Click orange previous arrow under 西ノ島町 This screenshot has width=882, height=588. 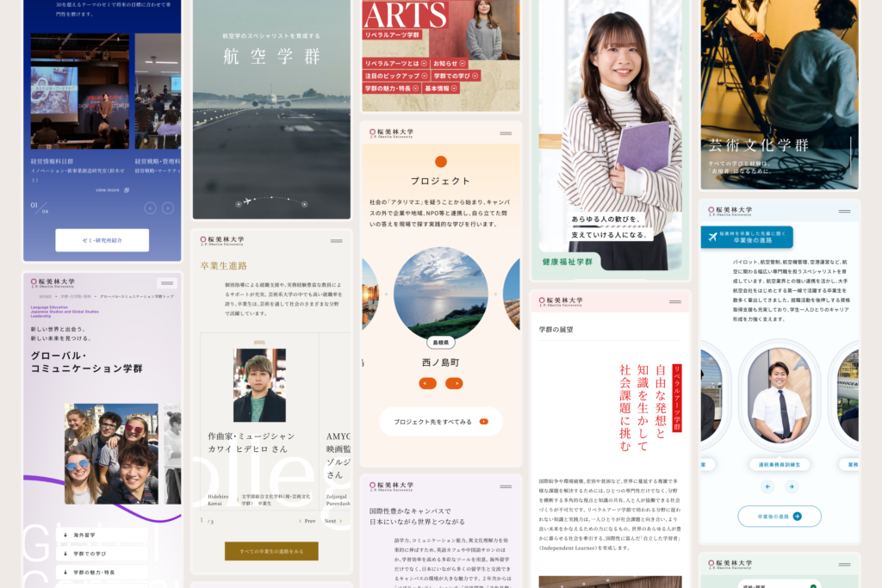[x=427, y=383]
